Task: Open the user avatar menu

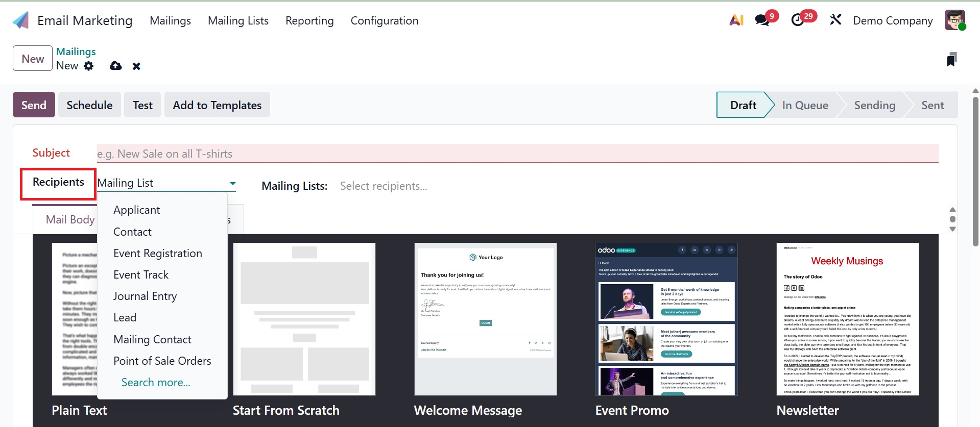Action: click(x=954, y=20)
